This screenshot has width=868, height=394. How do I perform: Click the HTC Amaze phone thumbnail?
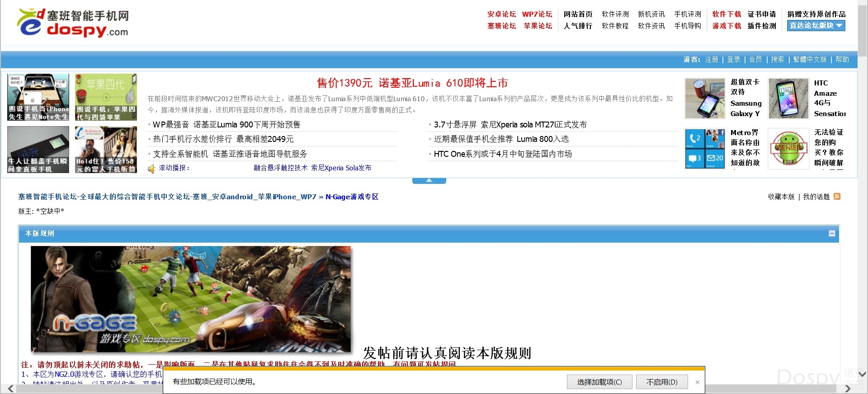[x=788, y=98]
